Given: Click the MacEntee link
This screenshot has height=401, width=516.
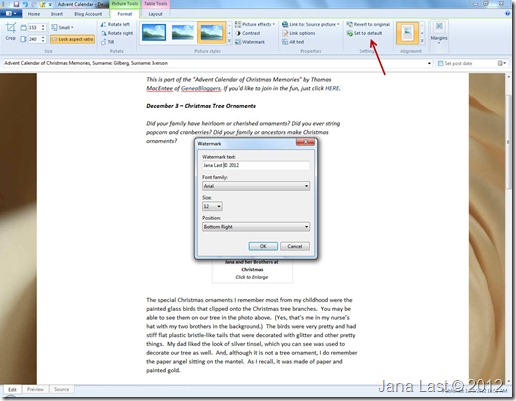Looking at the screenshot, I should tap(159, 88).
